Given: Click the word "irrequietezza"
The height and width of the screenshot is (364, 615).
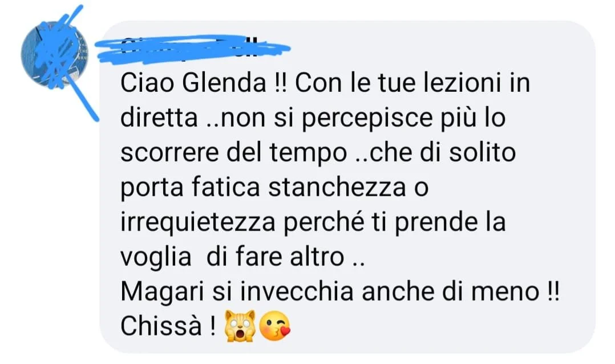Looking at the screenshot, I should click(x=197, y=223).
